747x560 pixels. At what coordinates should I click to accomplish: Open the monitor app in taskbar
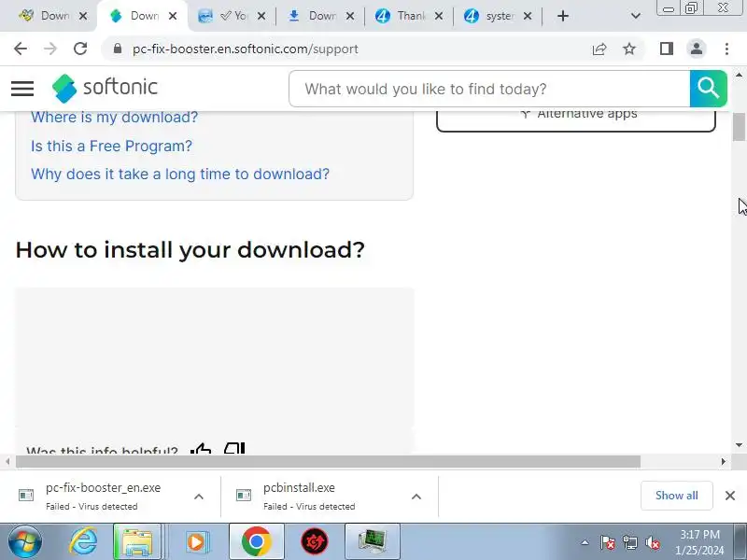click(x=373, y=542)
